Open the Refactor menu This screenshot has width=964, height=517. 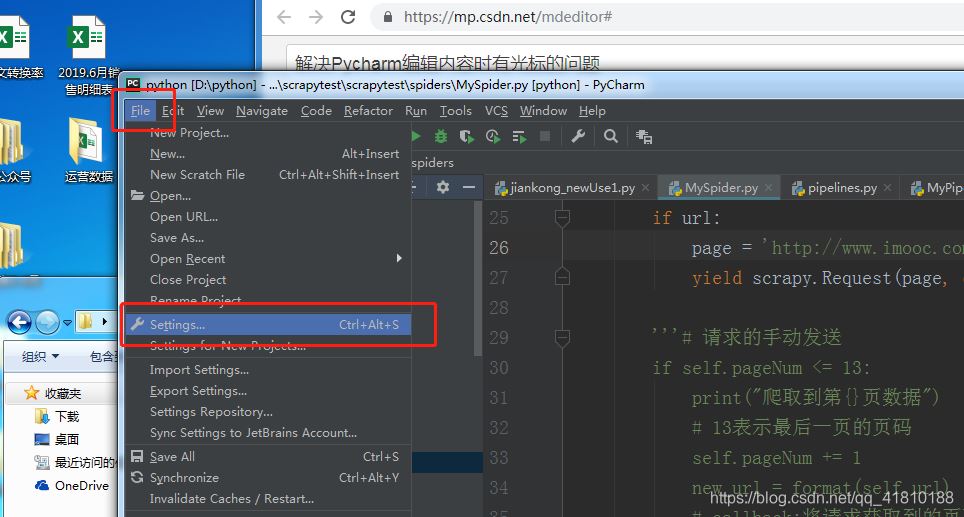coord(368,111)
